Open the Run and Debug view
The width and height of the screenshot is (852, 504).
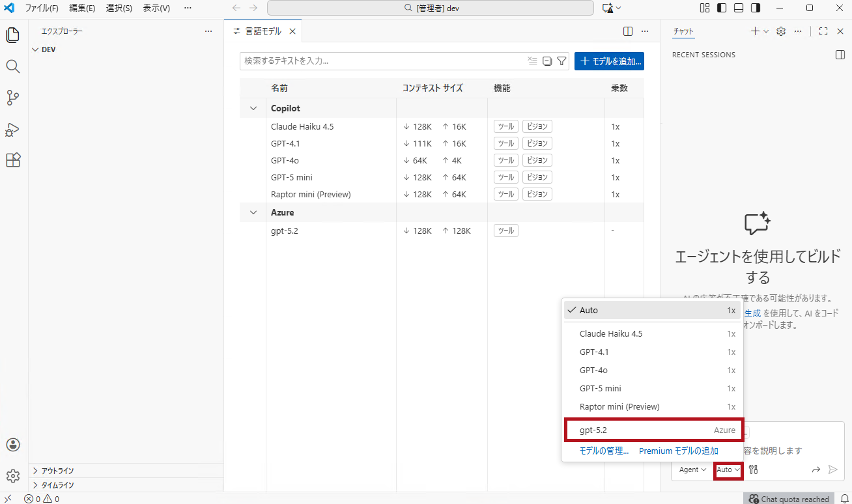(x=12, y=130)
